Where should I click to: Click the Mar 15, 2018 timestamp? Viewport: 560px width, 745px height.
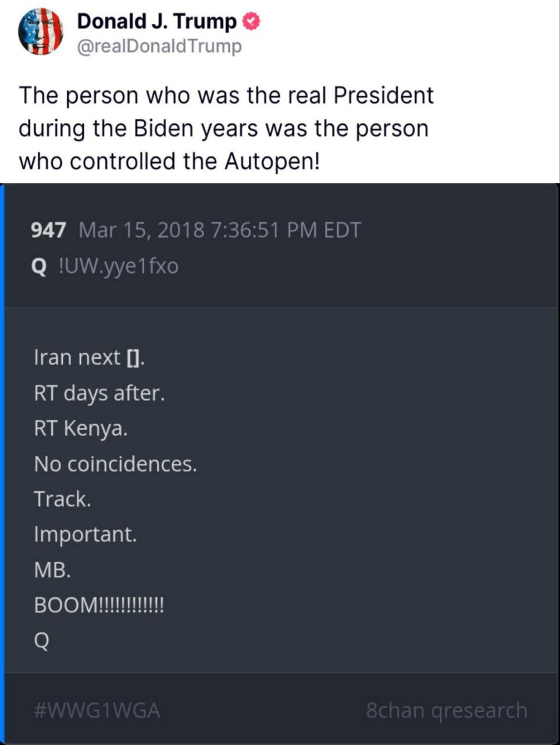tap(220, 230)
